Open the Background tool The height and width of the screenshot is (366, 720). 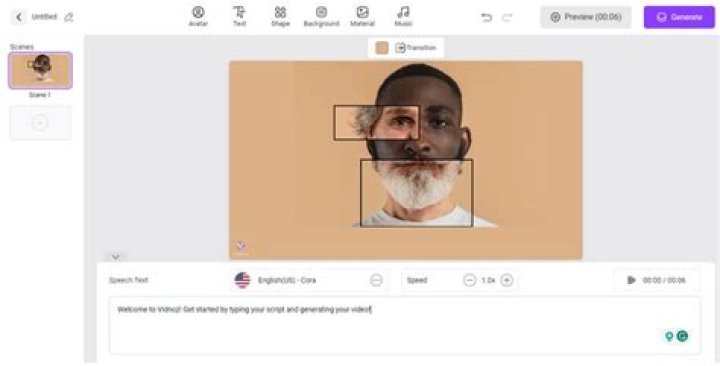(321, 17)
